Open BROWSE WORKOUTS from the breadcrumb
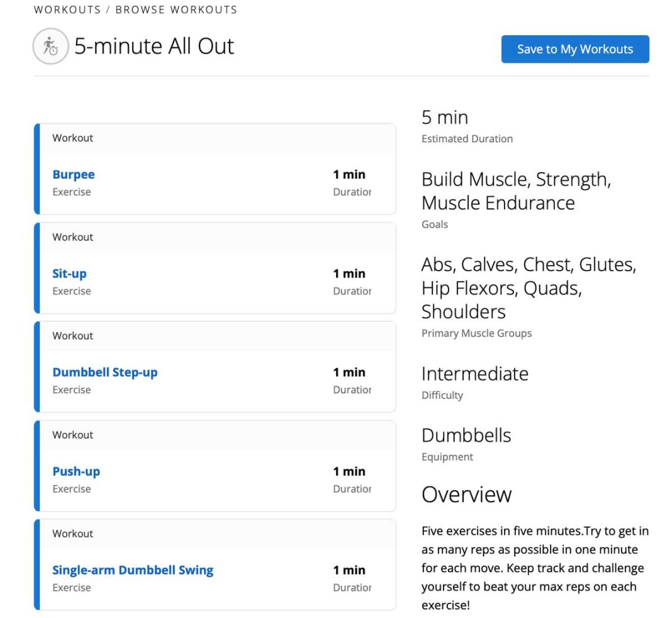Viewport: 672px width, 618px height. (x=177, y=9)
